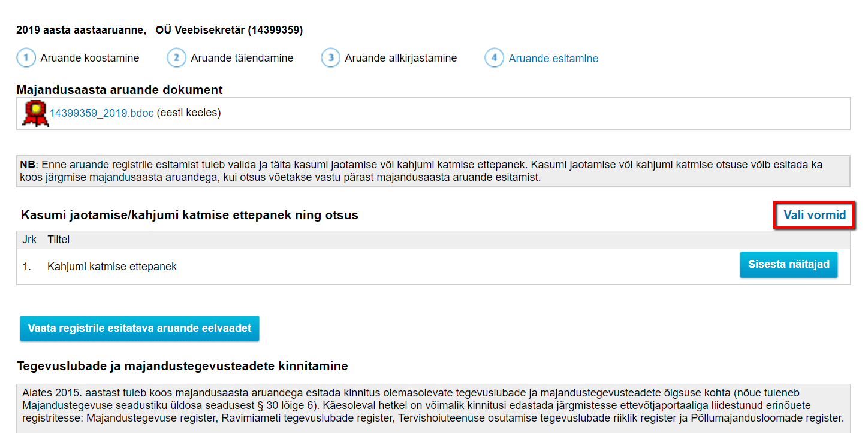Open the Vali vormid link

(x=815, y=215)
